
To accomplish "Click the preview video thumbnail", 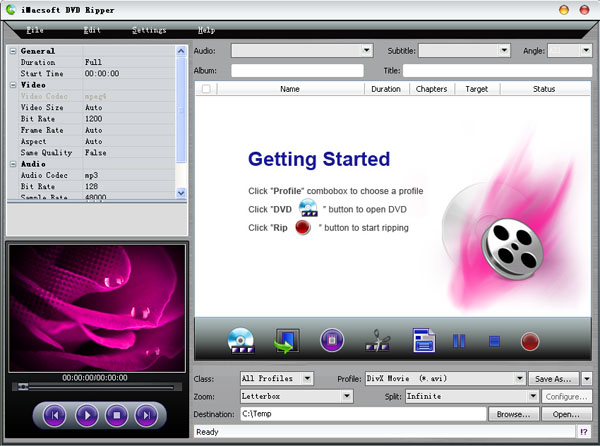I will tap(97, 308).
